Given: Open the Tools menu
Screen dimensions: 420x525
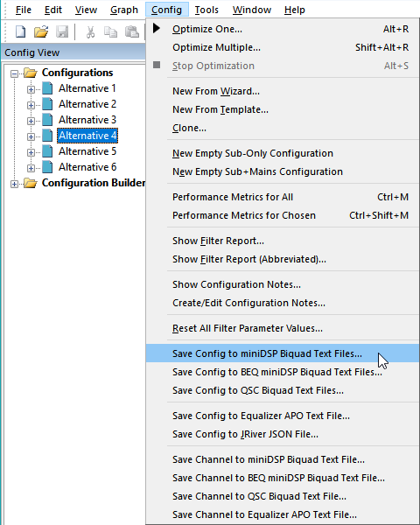Looking at the screenshot, I should [x=206, y=10].
